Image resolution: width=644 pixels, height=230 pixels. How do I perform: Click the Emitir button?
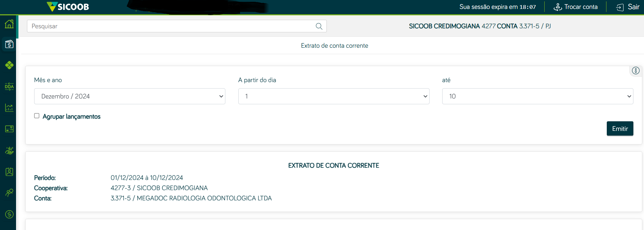620,128
